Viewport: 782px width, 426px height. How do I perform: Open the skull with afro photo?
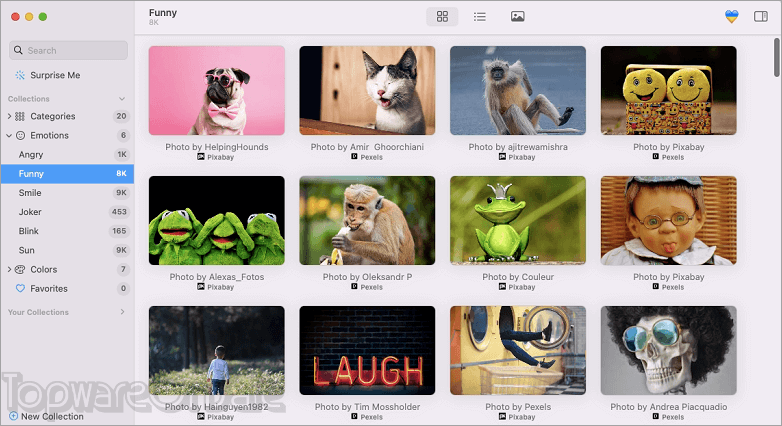coord(668,350)
